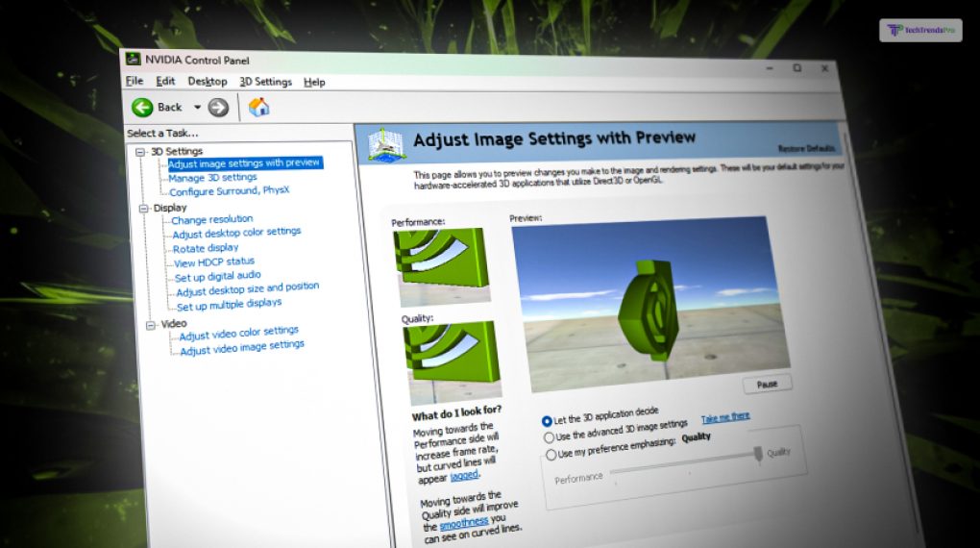Image resolution: width=980 pixels, height=548 pixels.
Task: Click the Performance sample thumbnail
Action: [441, 266]
